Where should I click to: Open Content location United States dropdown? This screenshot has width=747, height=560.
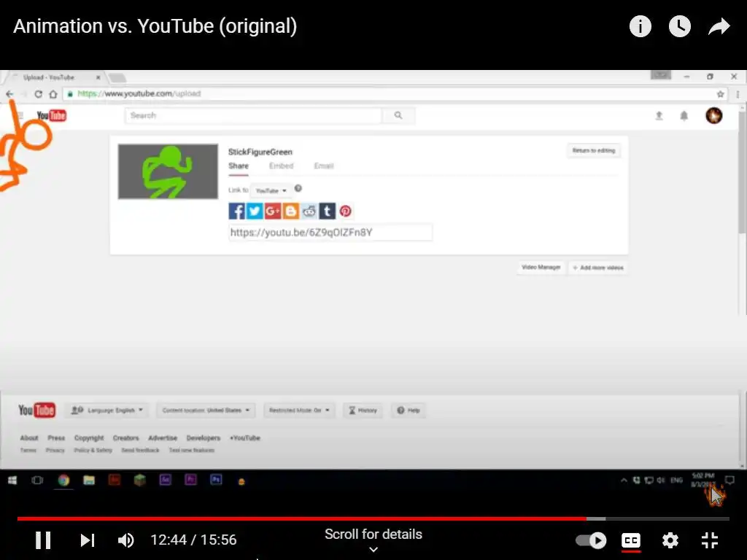(x=206, y=410)
